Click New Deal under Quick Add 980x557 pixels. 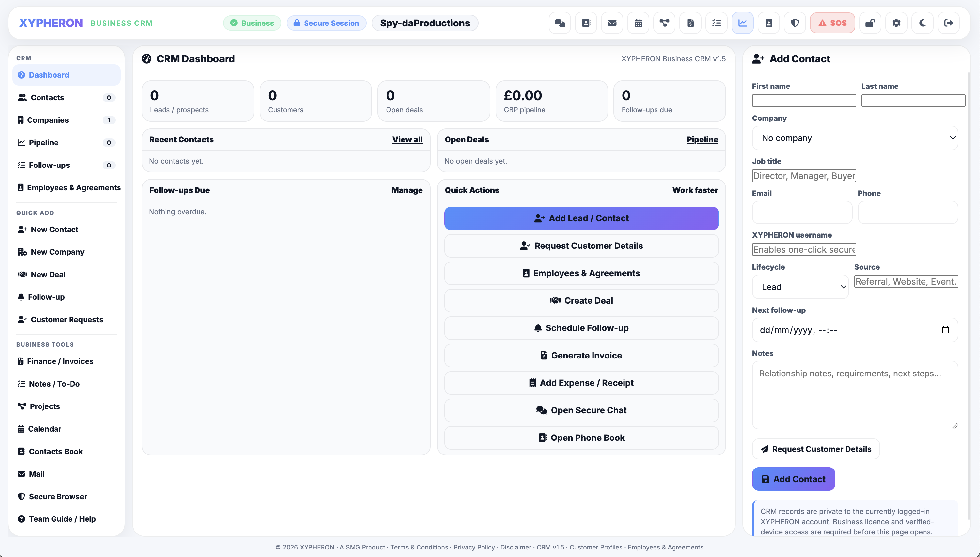point(67,275)
